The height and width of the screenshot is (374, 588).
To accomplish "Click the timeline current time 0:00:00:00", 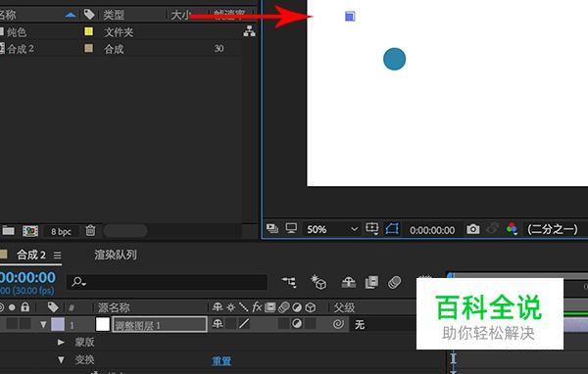I will pyautogui.click(x=27, y=278).
